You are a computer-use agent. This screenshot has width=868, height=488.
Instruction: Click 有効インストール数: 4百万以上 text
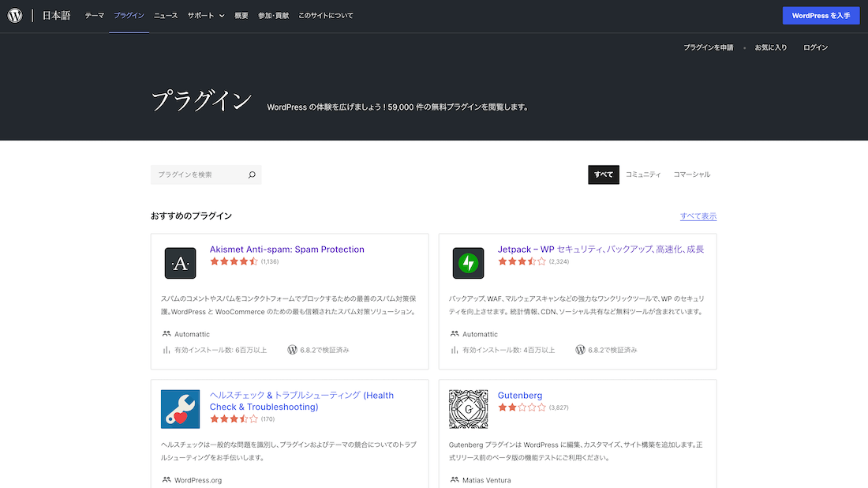coord(508,350)
